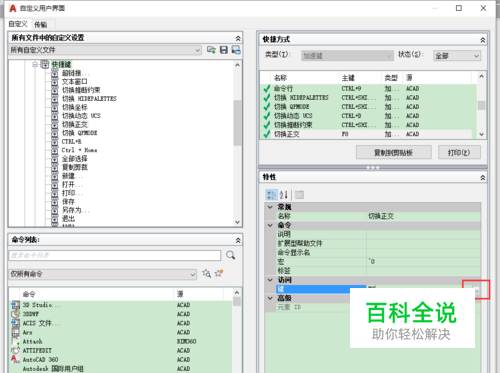Click the icon beside 文本窗口 tree item

pos(55,82)
